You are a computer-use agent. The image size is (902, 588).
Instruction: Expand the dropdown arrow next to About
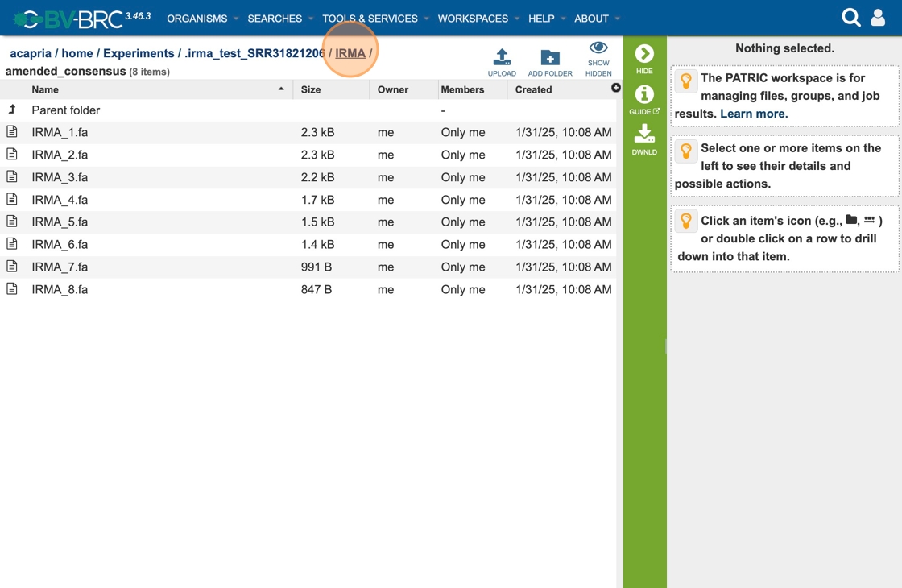[x=617, y=19]
